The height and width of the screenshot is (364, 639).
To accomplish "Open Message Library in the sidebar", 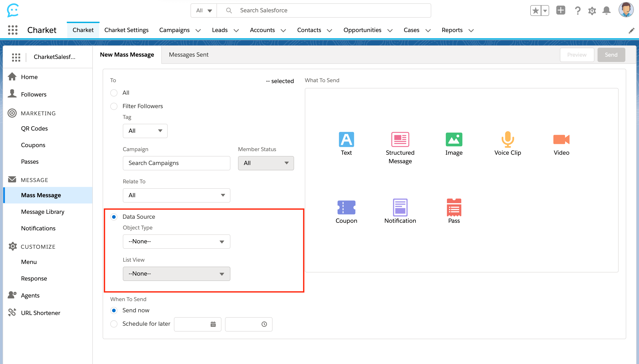I will click(x=43, y=212).
